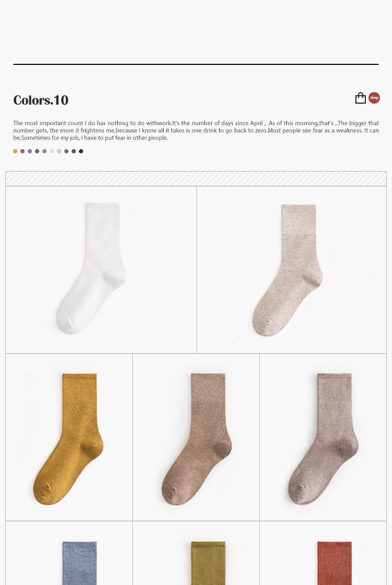Choose the rust red color dot

click(x=22, y=151)
